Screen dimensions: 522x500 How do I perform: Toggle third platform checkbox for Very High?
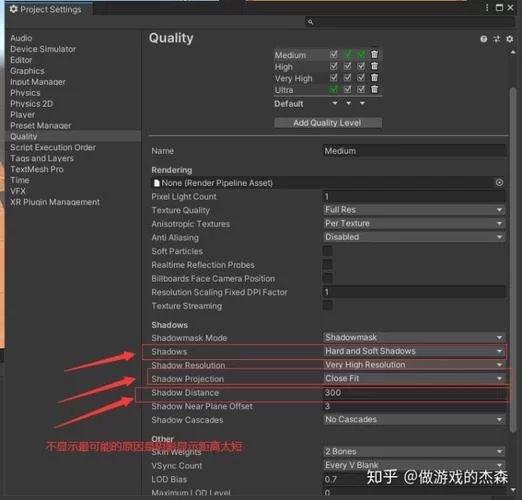tap(361, 78)
